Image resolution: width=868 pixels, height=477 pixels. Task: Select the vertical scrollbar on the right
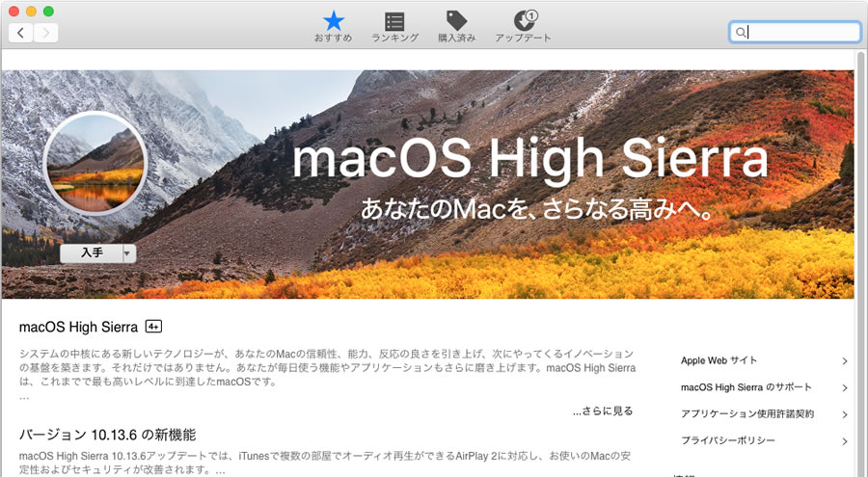[861, 264]
